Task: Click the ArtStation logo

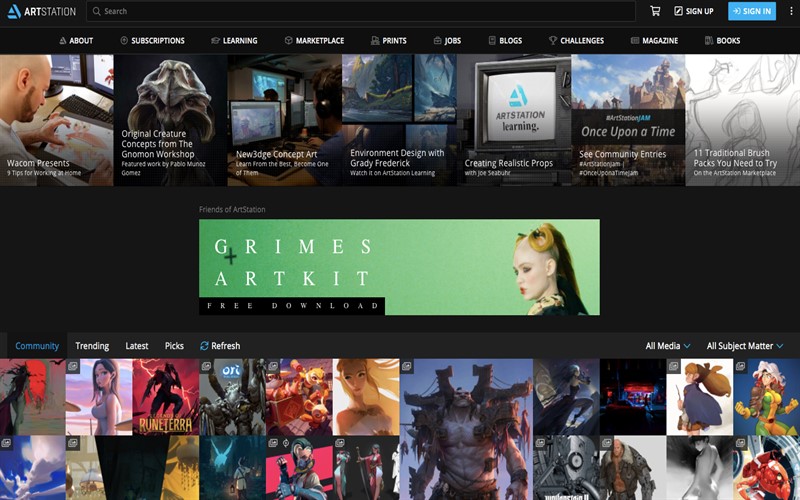Action: tap(41, 11)
